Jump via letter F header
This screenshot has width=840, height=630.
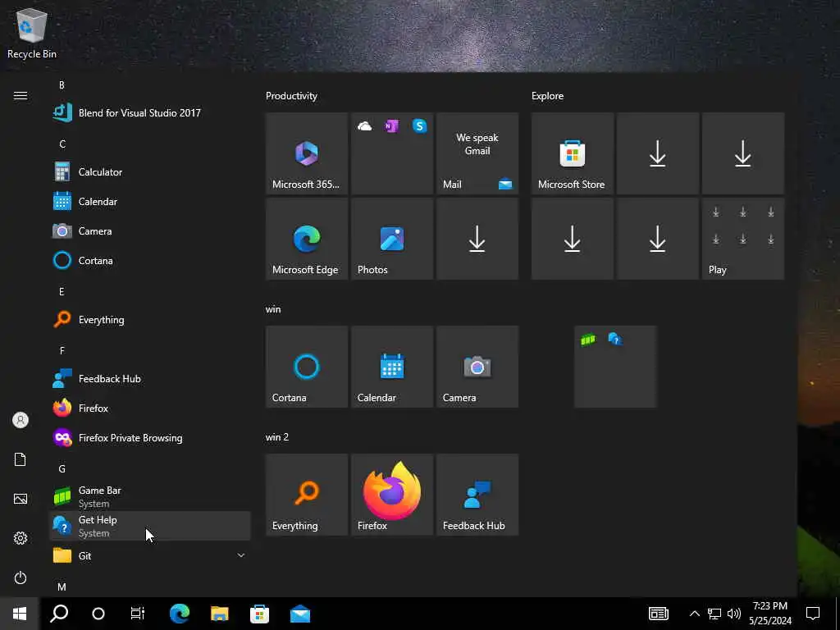[62, 350]
